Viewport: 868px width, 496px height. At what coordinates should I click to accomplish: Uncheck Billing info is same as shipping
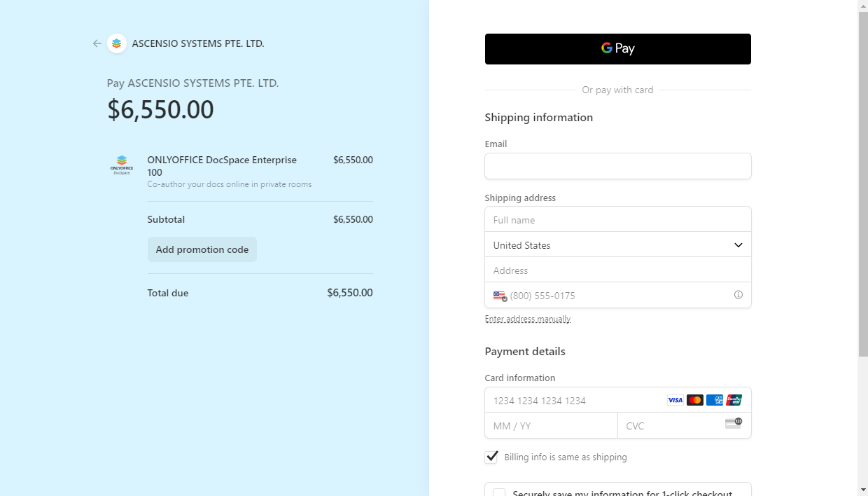click(x=491, y=457)
